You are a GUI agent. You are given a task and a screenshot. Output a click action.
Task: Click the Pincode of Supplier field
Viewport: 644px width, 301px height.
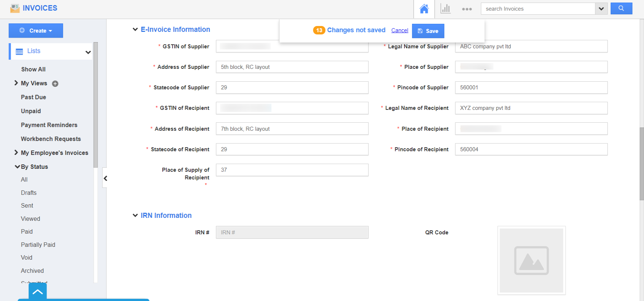(x=531, y=88)
